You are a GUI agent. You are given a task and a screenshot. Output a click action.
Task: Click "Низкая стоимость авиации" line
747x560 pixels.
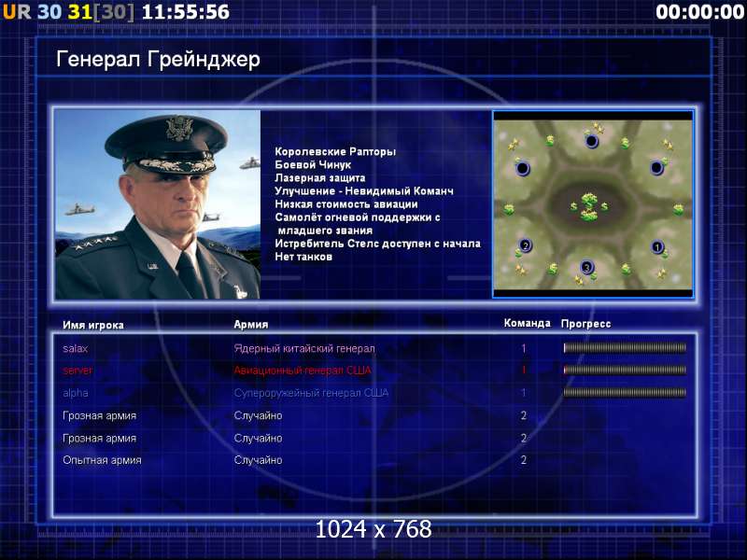tap(346, 204)
